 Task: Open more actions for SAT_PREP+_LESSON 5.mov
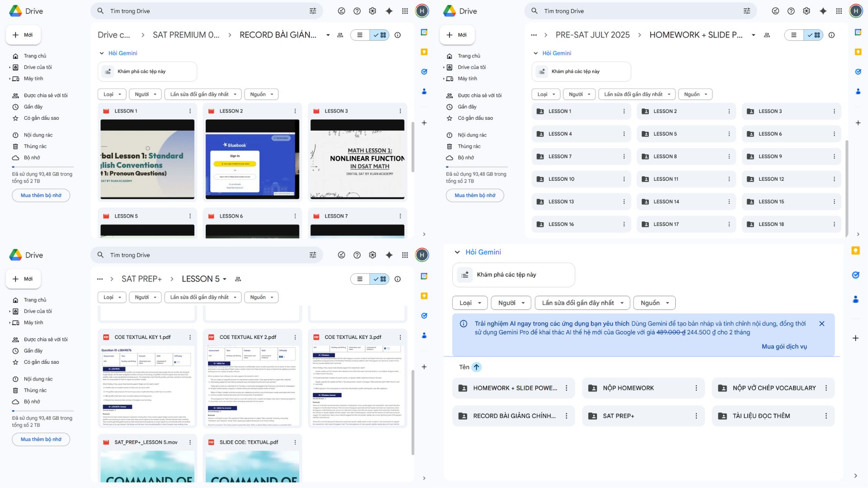190,442
